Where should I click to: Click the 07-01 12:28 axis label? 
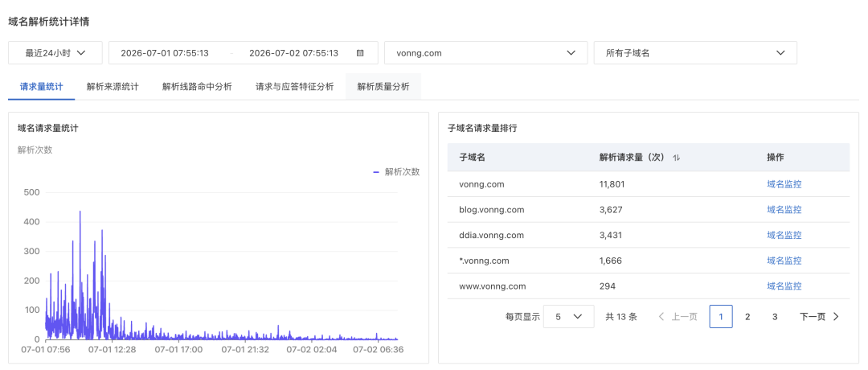click(112, 350)
